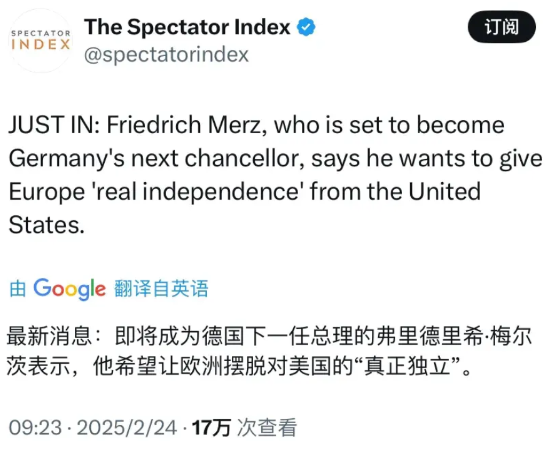557x457 pixels.
Task: Click the blue verified badge icon
Action: click(306, 27)
